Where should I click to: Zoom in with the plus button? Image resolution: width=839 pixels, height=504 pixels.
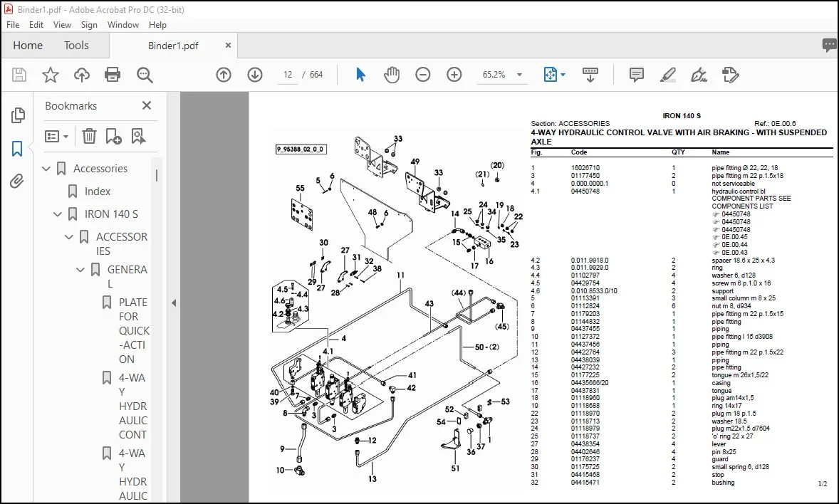click(x=454, y=75)
